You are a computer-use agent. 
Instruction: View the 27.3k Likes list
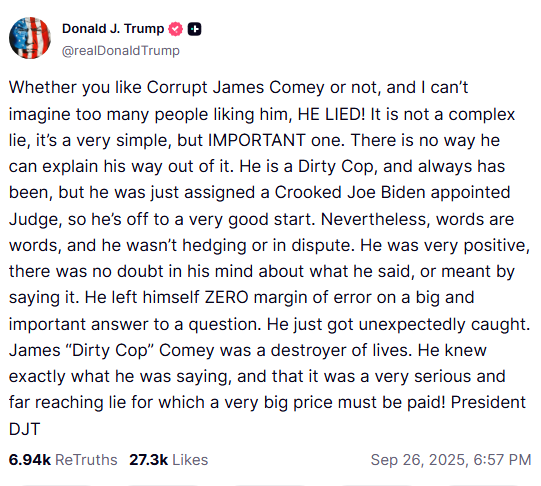pyautogui.click(x=169, y=460)
